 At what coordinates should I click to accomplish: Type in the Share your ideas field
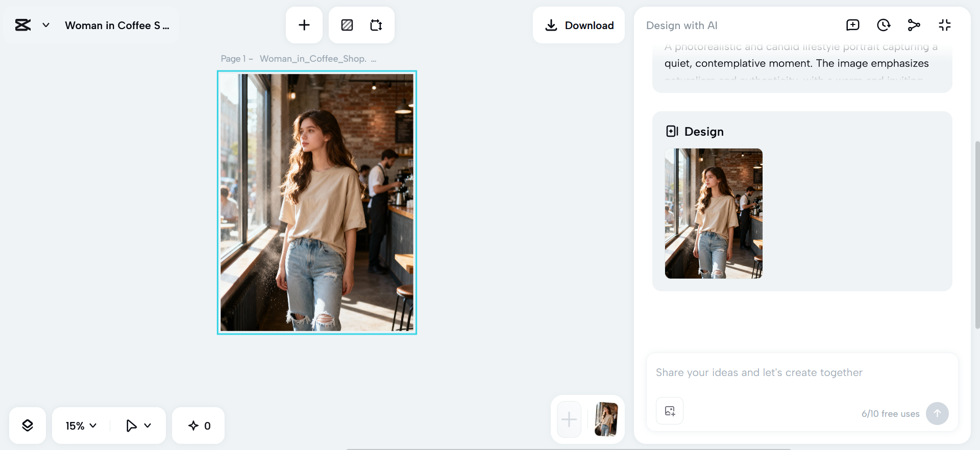(x=801, y=373)
